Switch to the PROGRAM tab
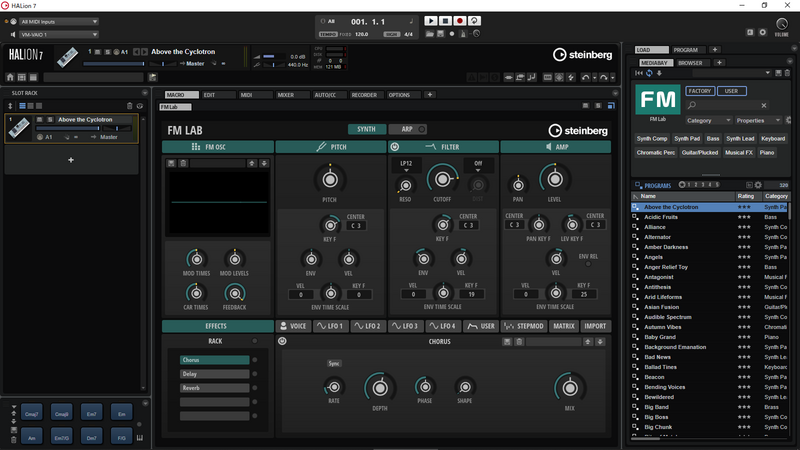 [x=689, y=50]
